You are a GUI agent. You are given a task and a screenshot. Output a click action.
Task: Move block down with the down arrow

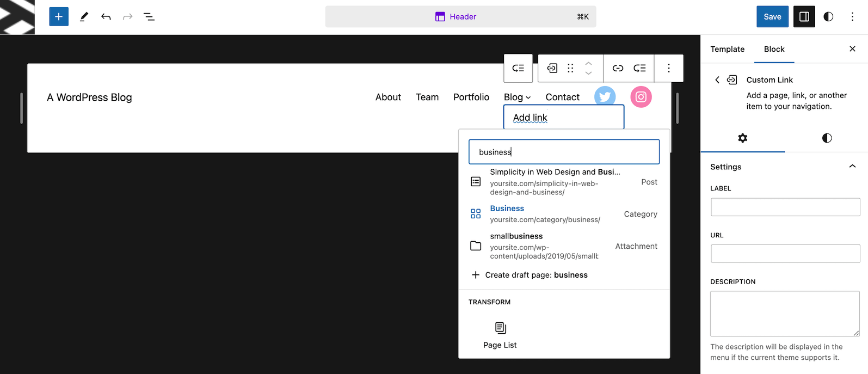pyautogui.click(x=588, y=73)
